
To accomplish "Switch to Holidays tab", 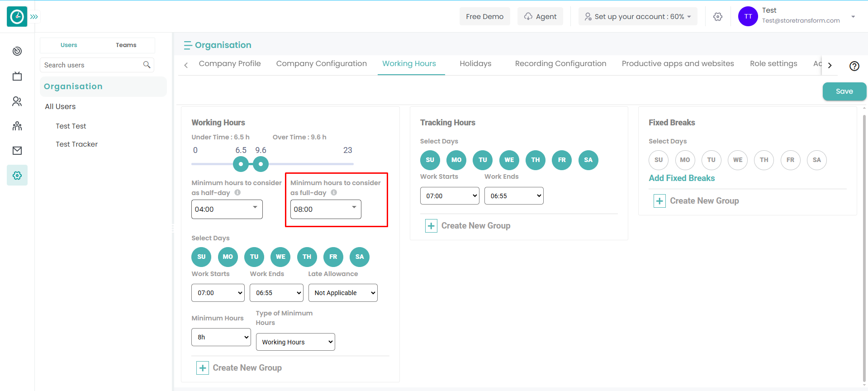I will [475, 63].
